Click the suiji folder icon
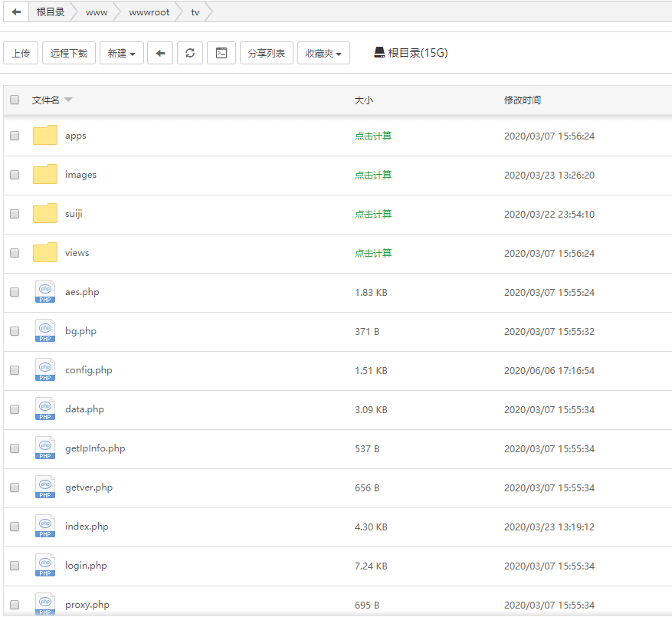The width and height of the screenshot is (672, 617). [x=45, y=213]
